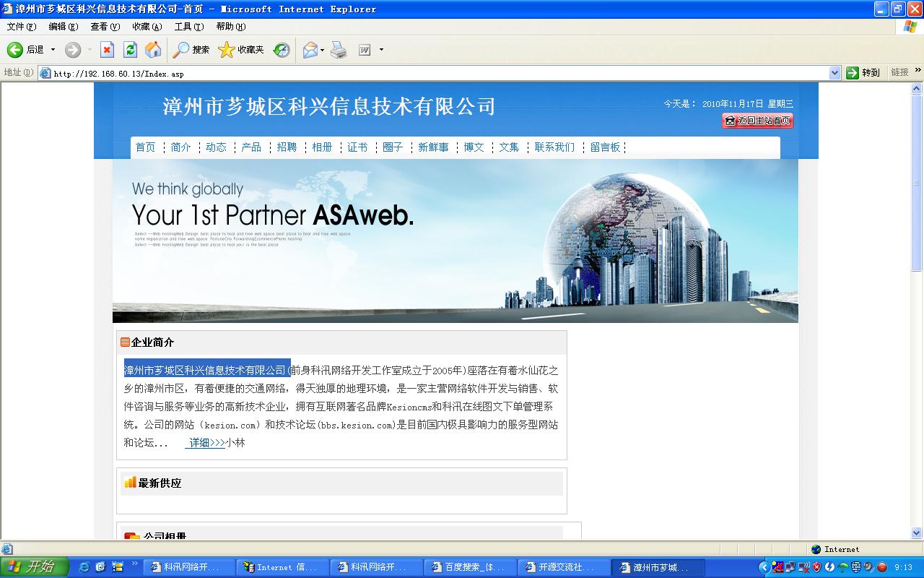The image size is (924, 578).
Task: Click the vertical scrollbar up arrow
Action: 917,88
